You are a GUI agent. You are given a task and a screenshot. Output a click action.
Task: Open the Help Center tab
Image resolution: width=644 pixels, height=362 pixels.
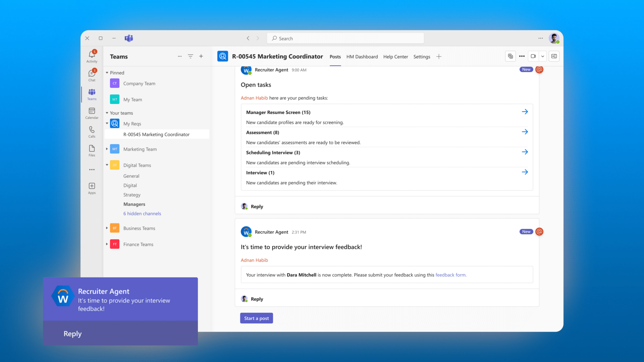pyautogui.click(x=395, y=57)
